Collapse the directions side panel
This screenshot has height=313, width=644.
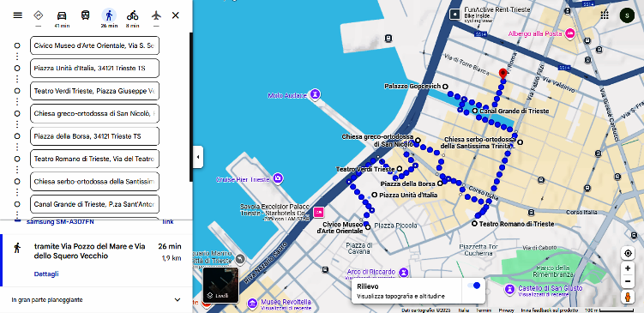(x=198, y=157)
